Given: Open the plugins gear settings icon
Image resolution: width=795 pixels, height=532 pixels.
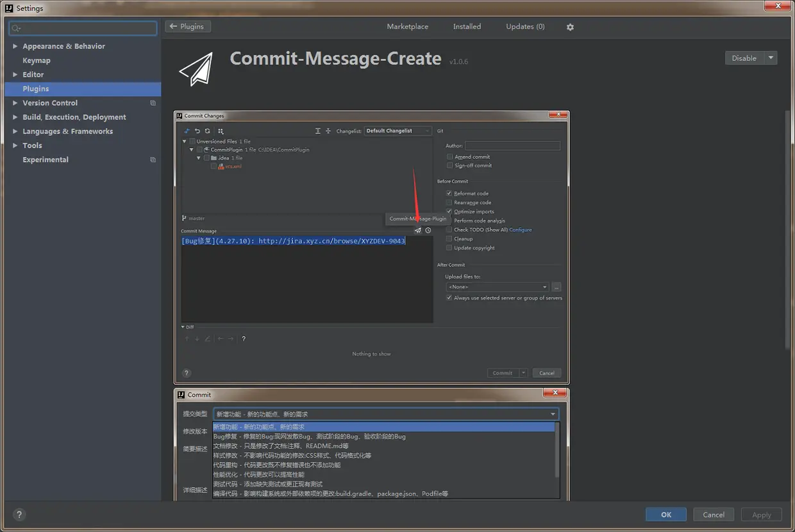Looking at the screenshot, I should click(570, 27).
